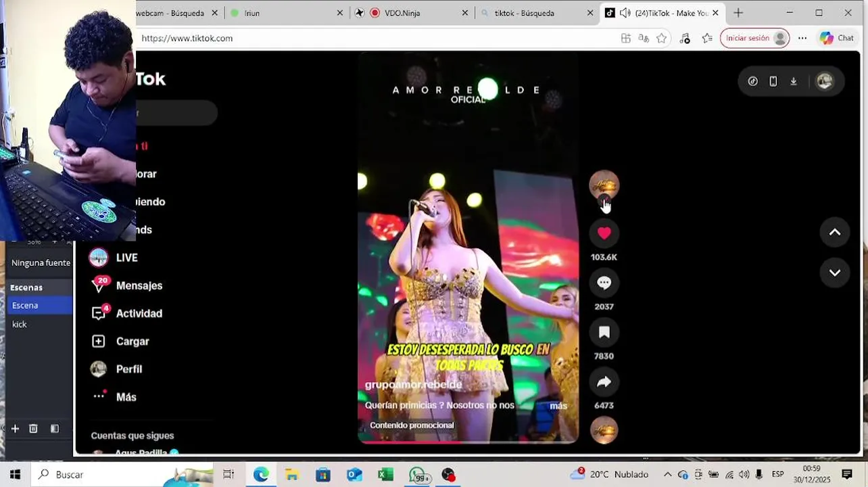
Task: Click 'Contenido promocional' label on video
Action: click(412, 425)
